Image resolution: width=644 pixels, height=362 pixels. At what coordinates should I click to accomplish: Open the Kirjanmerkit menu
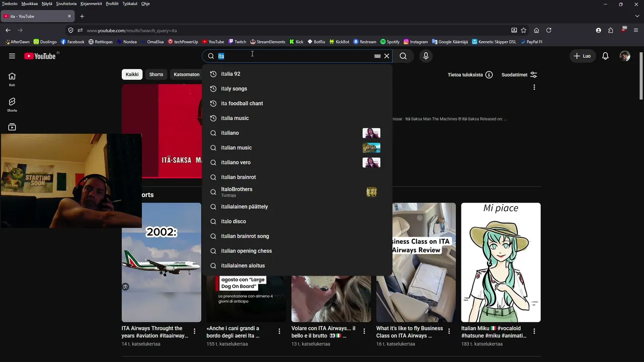91,4
